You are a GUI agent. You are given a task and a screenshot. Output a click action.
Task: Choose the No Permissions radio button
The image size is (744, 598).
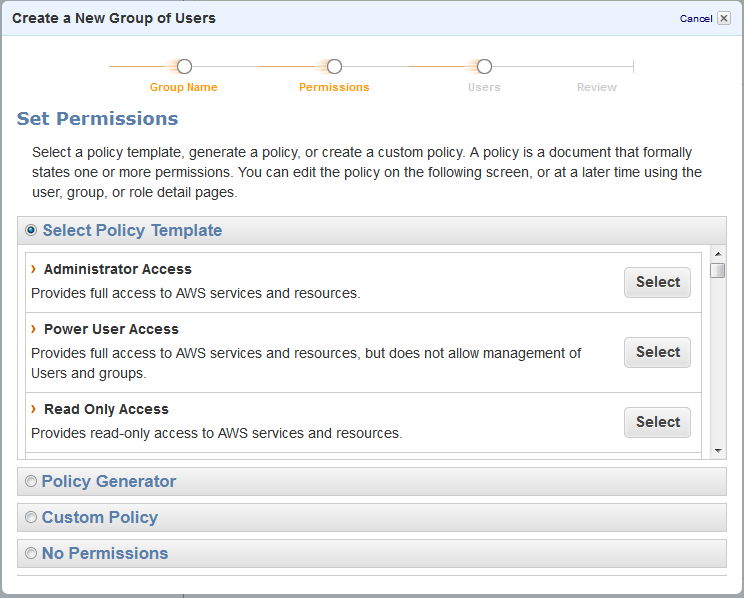pyautogui.click(x=31, y=553)
